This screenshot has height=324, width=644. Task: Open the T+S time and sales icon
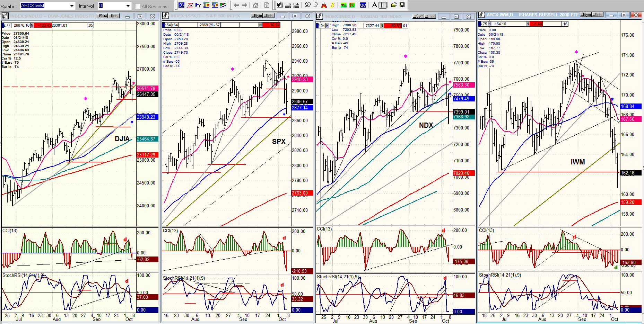288,5
